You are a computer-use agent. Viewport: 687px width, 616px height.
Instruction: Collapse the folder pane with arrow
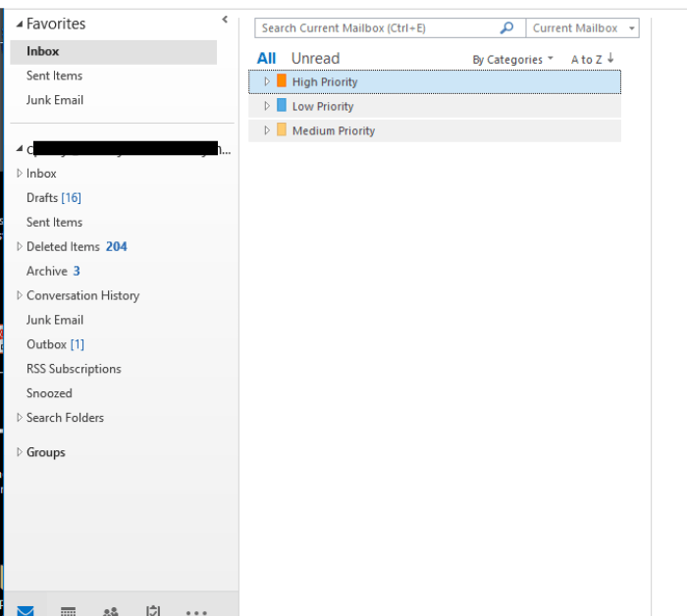[225, 20]
